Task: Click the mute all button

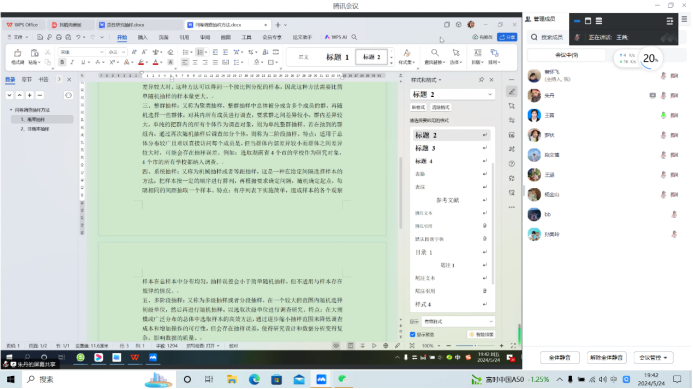Action: (x=560, y=357)
